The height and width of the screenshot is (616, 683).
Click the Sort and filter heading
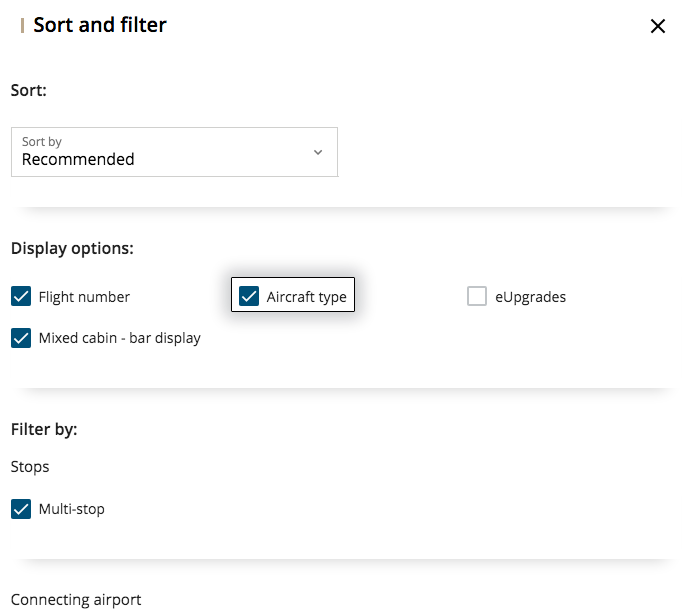[x=100, y=25]
